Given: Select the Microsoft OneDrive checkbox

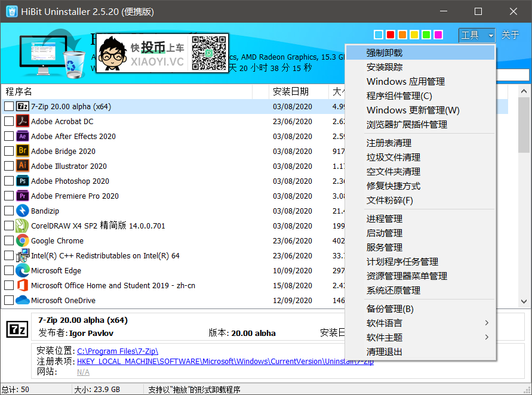Looking at the screenshot, I should coord(9,301).
